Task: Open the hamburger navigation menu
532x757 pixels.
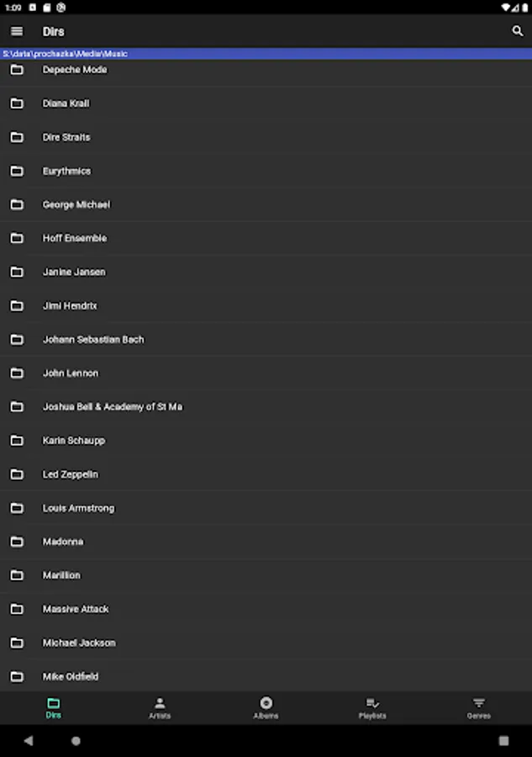Action: (17, 31)
